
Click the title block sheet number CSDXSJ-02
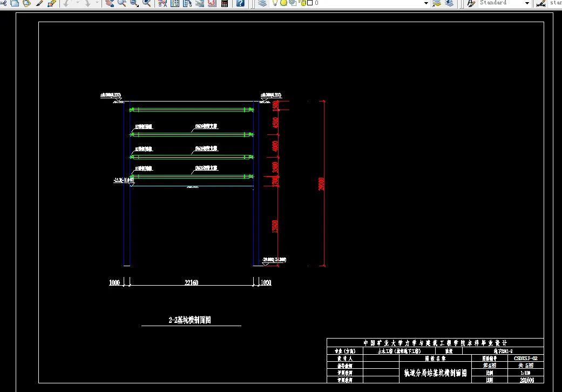point(526,358)
